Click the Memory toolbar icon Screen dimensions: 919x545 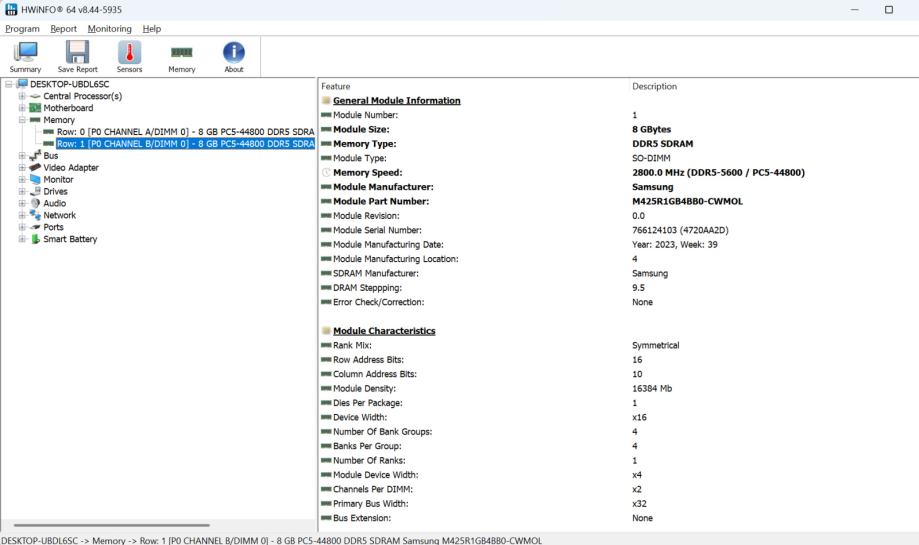(181, 56)
